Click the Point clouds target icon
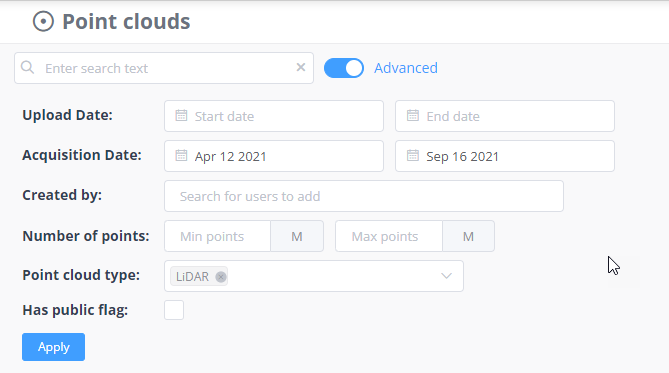Image resolution: width=669 pixels, height=373 pixels. pyautogui.click(x=43, y=21)
